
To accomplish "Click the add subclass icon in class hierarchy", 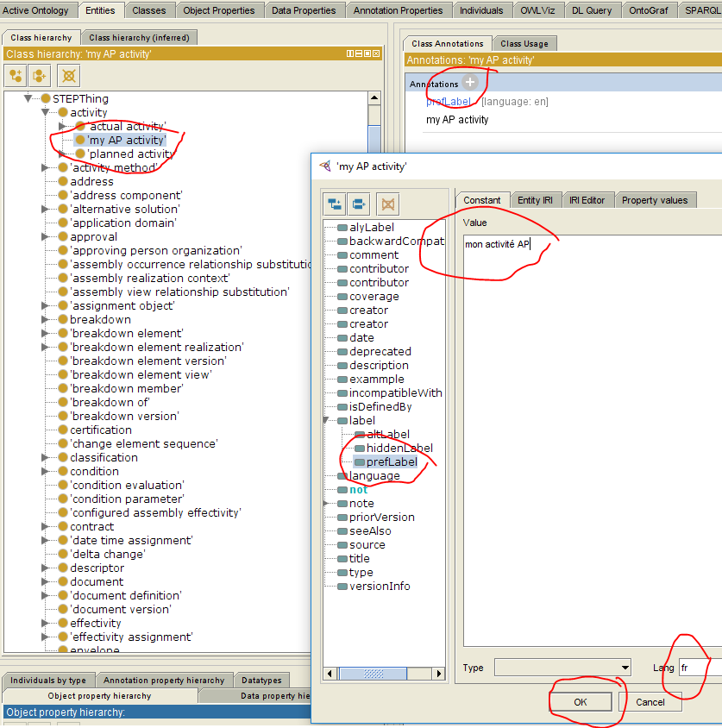I will click(x=16, y=75).
